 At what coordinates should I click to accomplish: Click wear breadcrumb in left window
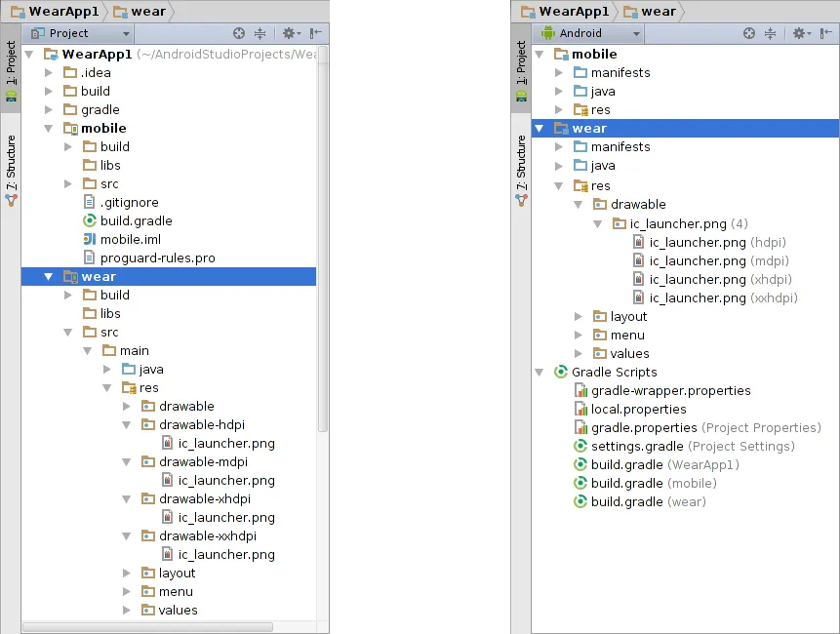(140, 12)
